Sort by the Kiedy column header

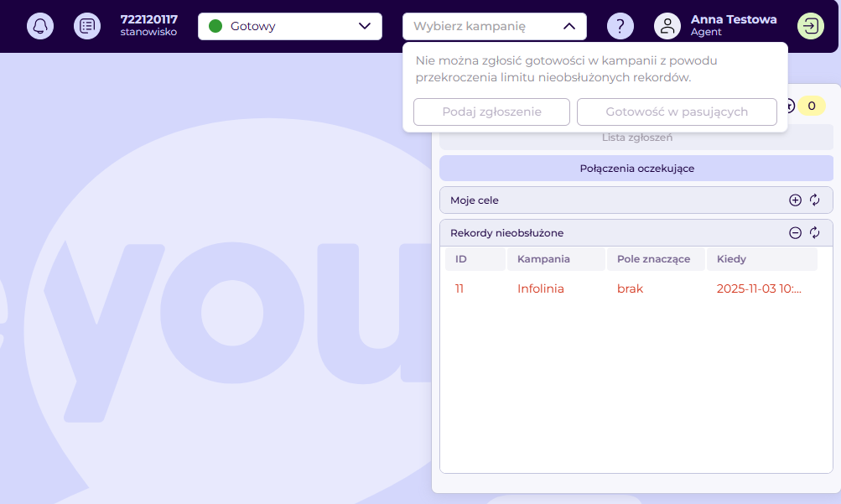[762, 259]
